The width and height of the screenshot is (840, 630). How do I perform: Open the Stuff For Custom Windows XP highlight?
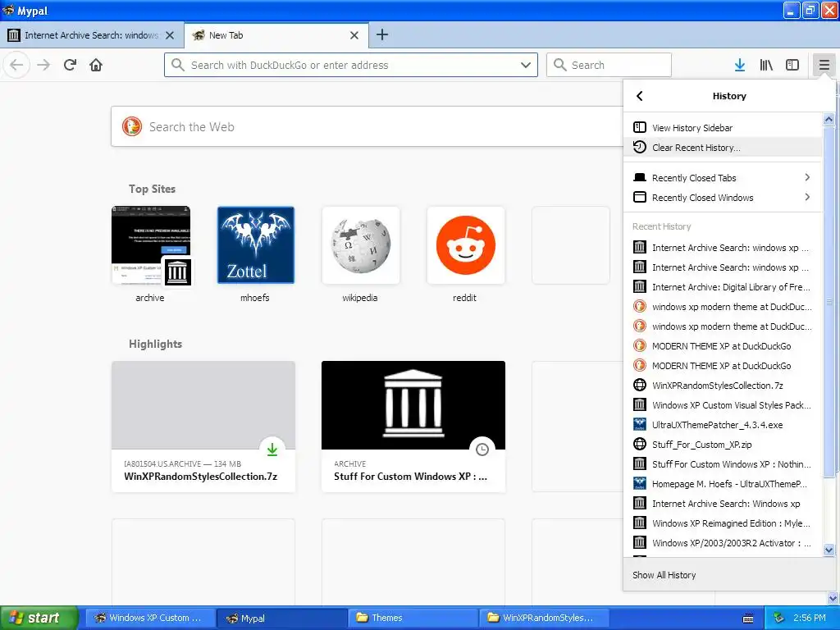coord(413,427)
